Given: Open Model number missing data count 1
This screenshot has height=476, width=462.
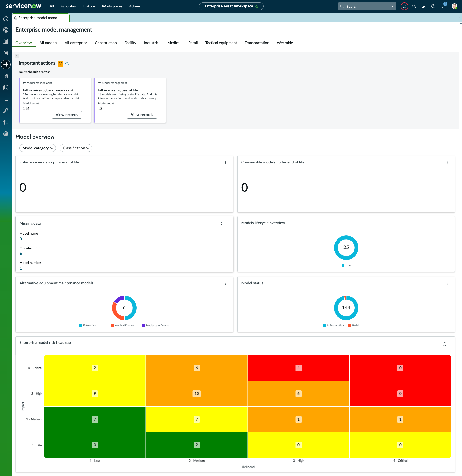Looking at the screenshot, I should click(x=21, y=268).
